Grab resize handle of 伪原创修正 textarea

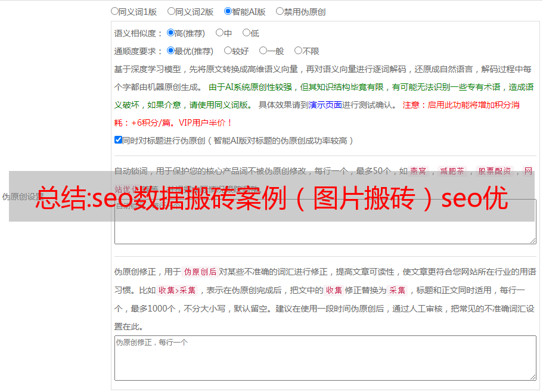[x=533, y=377]
